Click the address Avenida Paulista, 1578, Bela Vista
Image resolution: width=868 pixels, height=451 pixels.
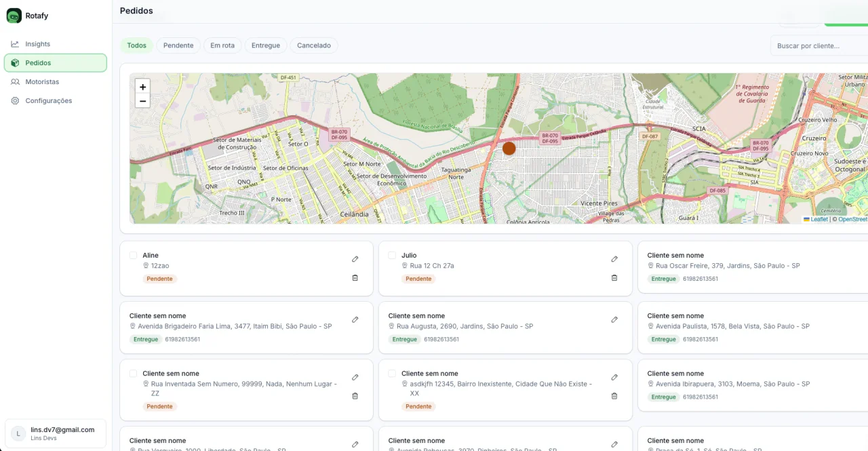(732, 326)
